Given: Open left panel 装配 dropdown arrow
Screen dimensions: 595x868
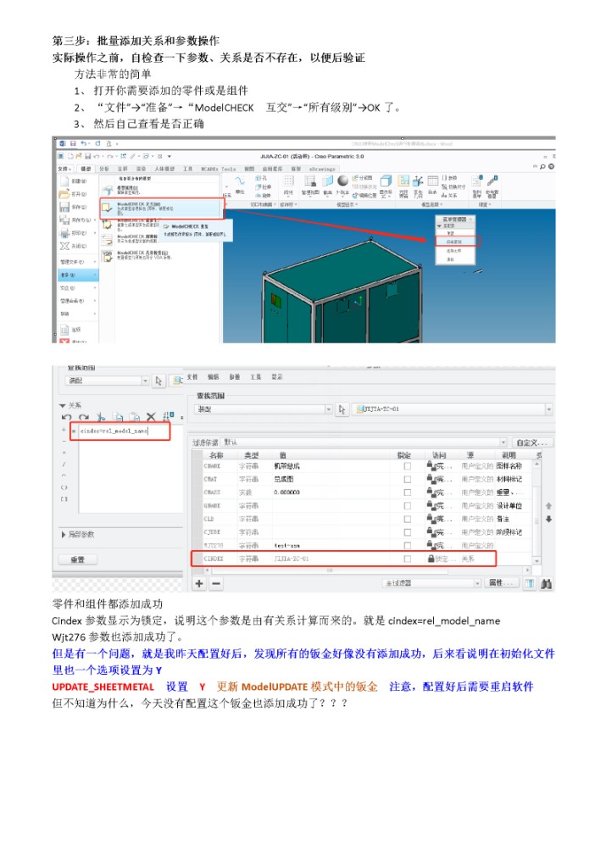Looking at the screenshot, I should (x=145, y=381).
